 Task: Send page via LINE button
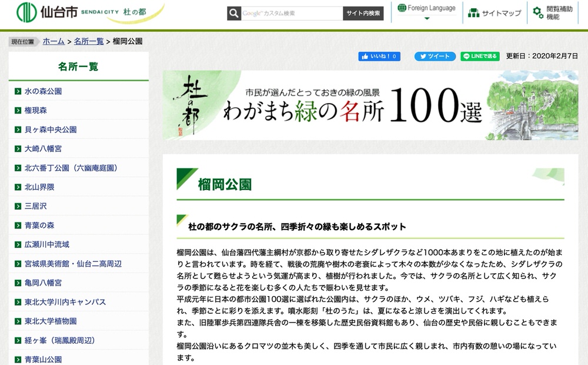coord(480,57)
